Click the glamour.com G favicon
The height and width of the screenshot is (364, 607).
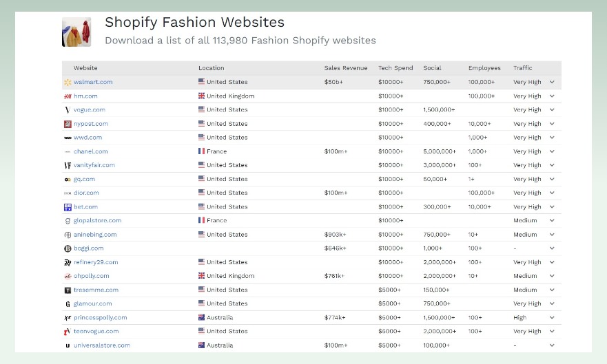coord(68,304)
